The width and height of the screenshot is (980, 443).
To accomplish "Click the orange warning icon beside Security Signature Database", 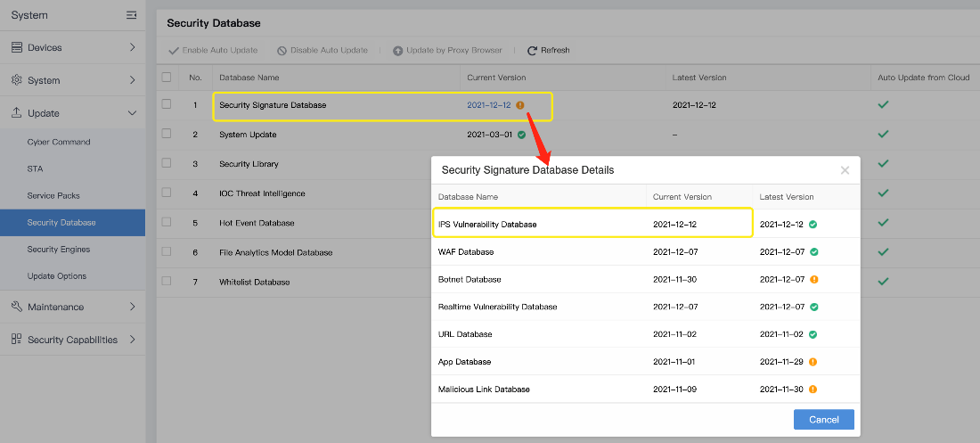I will tap(519, 105).
